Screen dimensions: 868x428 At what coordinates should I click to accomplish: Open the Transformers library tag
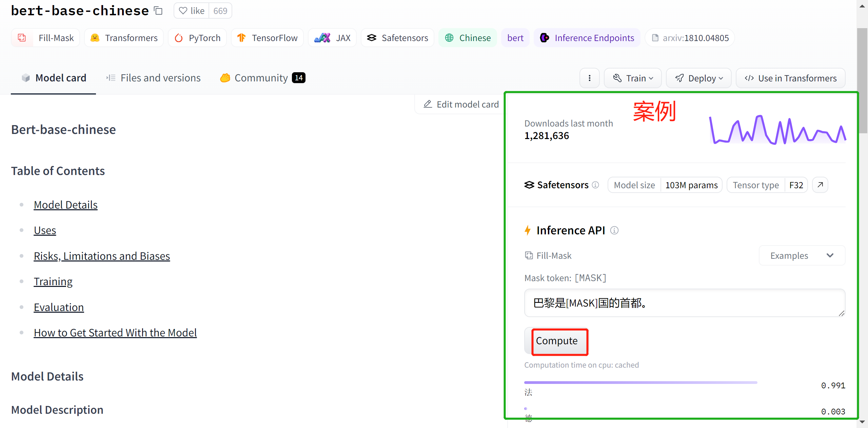tap(124, 38)
